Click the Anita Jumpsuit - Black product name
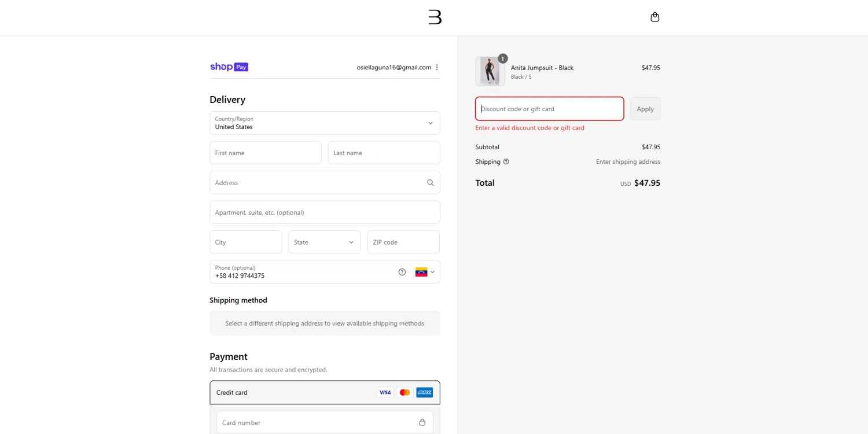868x434 pixels. (542, 68)
